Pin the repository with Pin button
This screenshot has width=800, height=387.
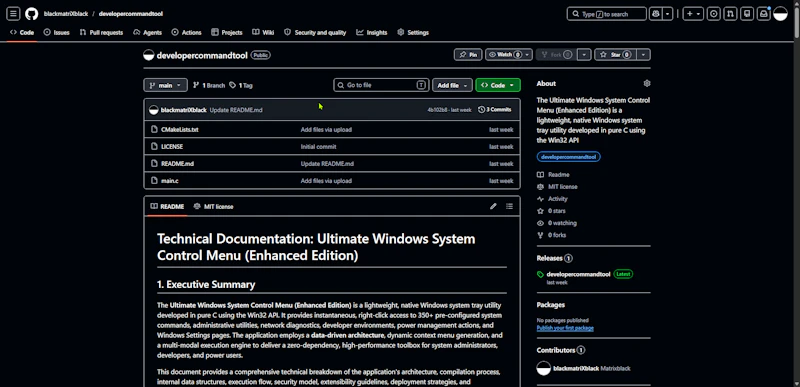tap(468, 55)
